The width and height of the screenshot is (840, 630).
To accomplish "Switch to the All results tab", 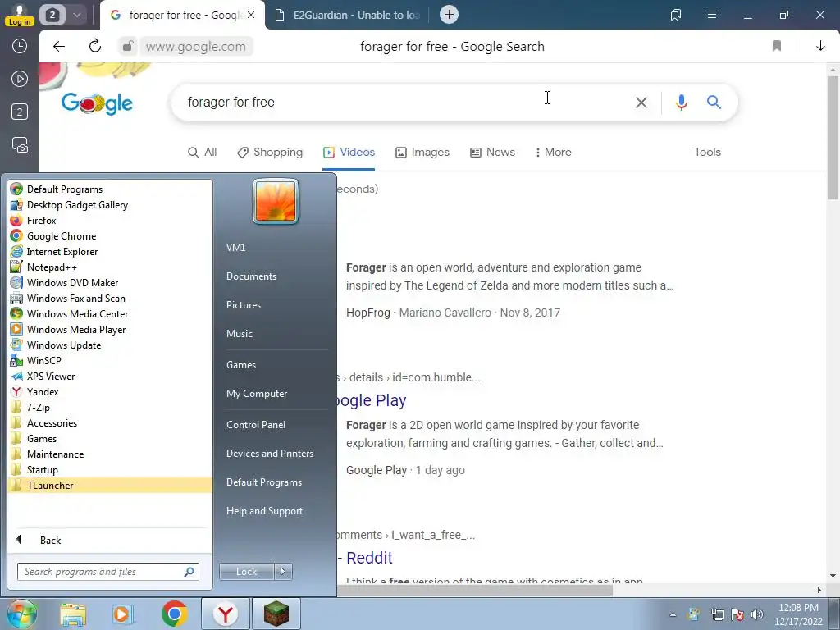I will (203, 152).
